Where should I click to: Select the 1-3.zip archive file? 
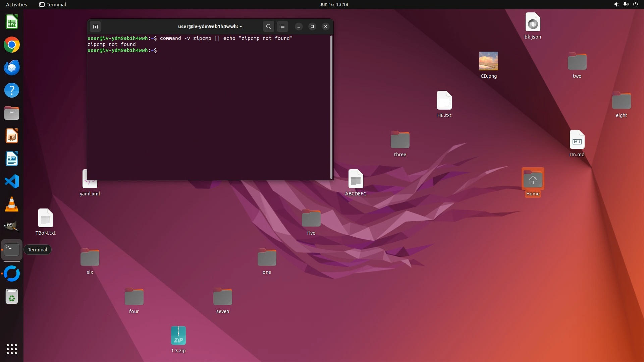coord(178,336)
